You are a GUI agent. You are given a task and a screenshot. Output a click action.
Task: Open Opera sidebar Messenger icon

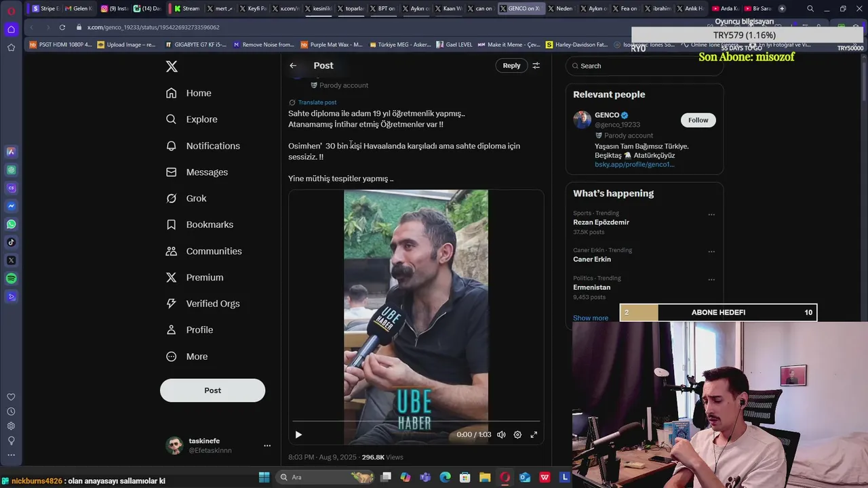12,206
